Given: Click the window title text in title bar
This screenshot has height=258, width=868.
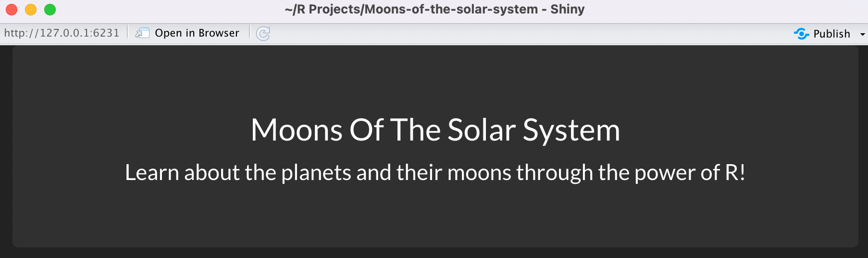Looking at the screenshot, I should (x=434, y=10).
